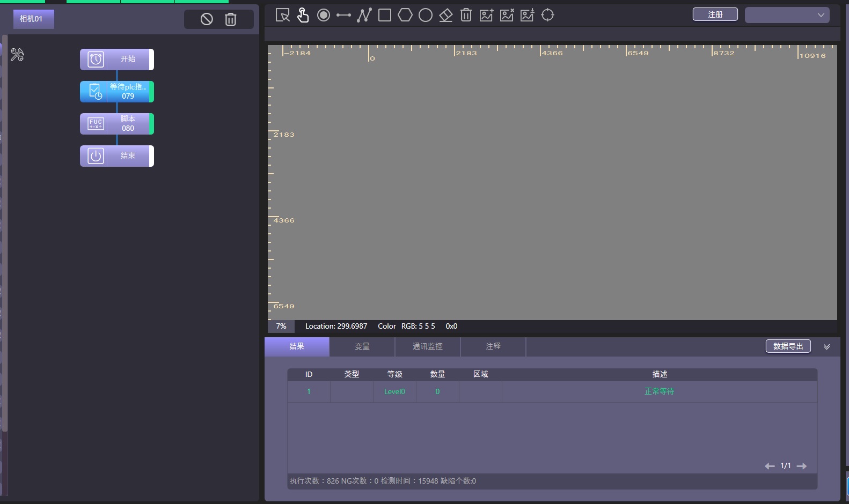Select the line segment tool
The height and width of the screenshot is (504, 849).
pyautogui.click(x=343, y=15)
